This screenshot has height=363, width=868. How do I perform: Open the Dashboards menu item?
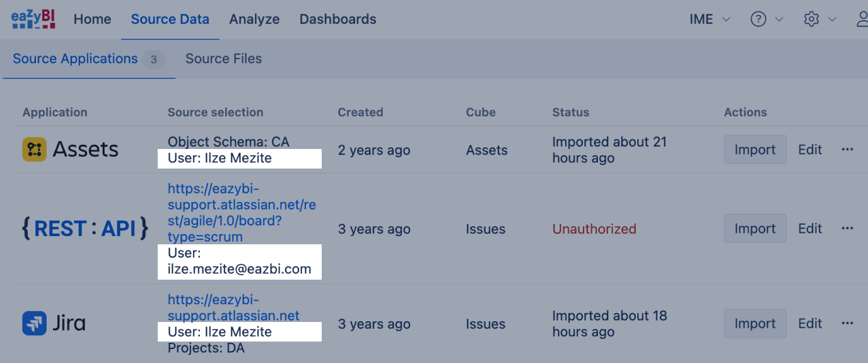(337, 20)
